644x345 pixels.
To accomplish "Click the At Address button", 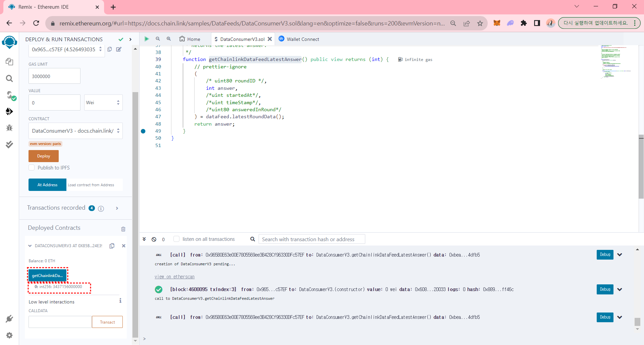I will [47, 185].
